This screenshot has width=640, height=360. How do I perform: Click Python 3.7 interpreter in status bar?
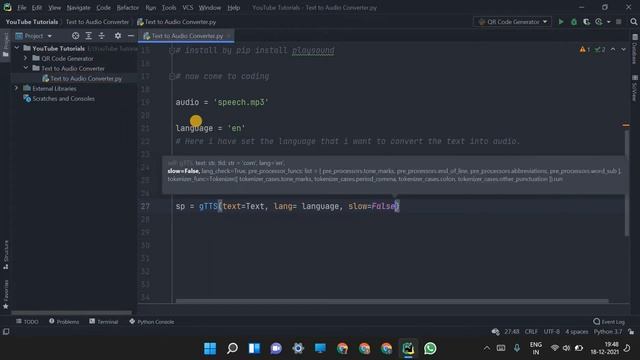(608, 332)
